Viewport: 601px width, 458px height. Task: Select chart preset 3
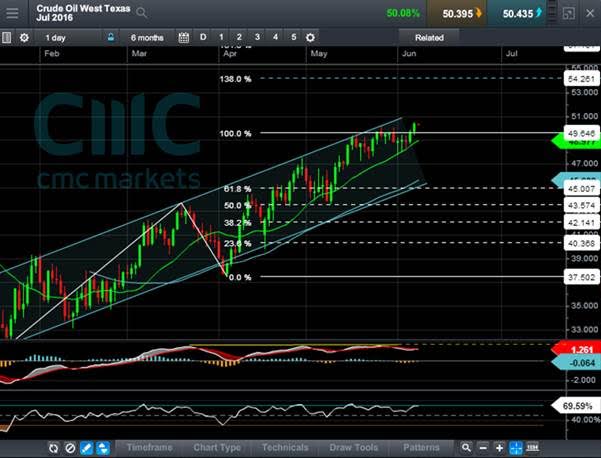[x=257, y=37]
